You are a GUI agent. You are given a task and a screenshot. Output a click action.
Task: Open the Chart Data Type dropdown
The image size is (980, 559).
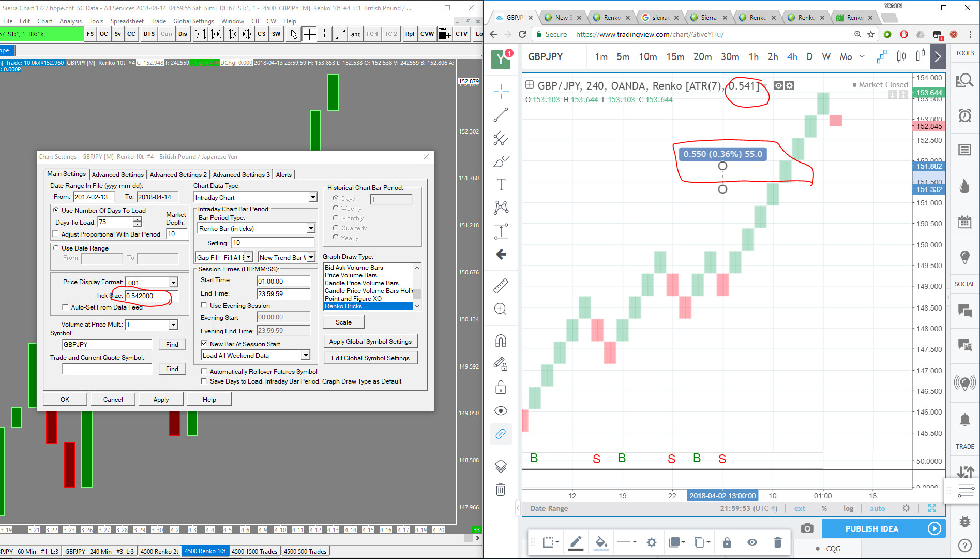coord(313,197)
